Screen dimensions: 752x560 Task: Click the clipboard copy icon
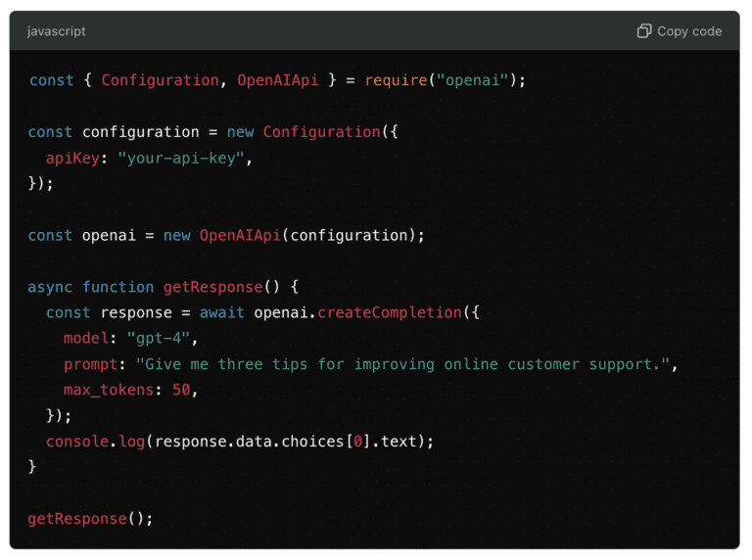(x=643, y=31)
